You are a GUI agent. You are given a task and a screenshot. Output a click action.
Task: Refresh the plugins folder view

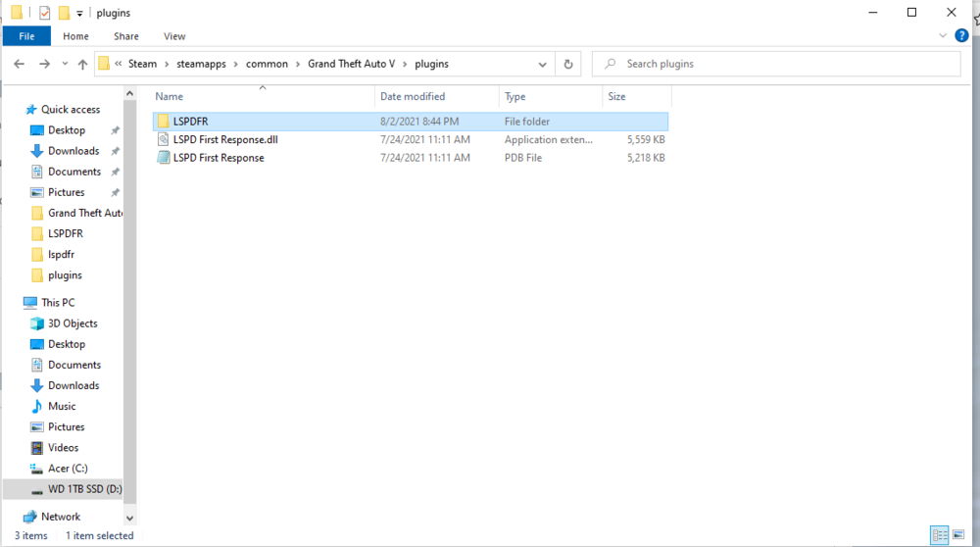pos(568,64)
